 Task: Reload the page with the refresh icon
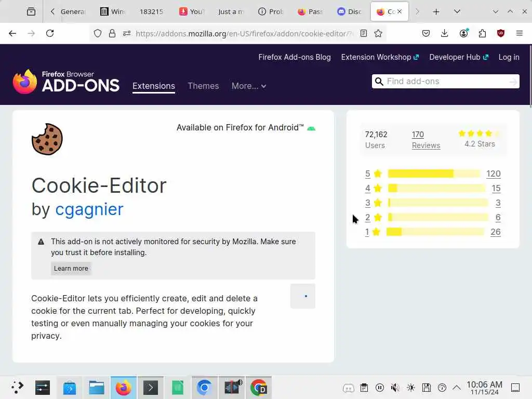[50, 33]
